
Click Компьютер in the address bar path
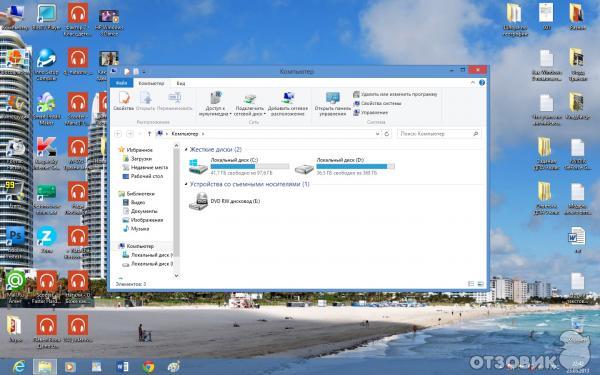(x=185, y=134)
